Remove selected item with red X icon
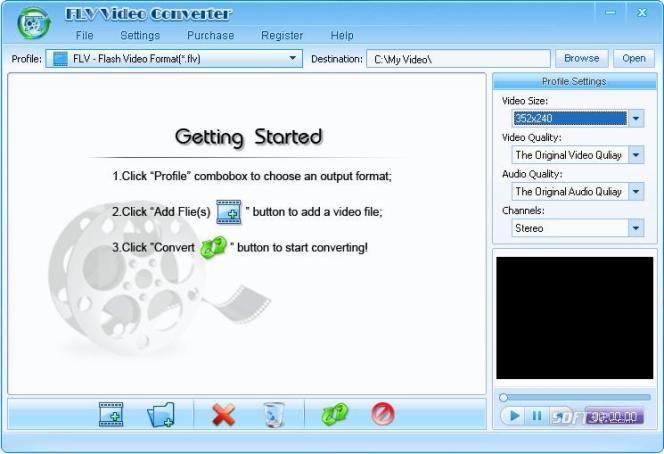This screenshot has height=454, width=664. coord(224,414)
